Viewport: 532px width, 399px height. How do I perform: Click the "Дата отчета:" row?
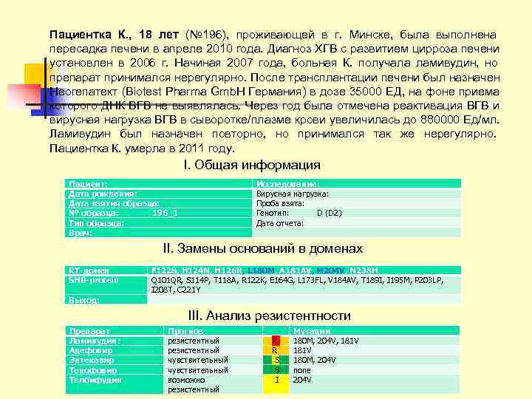357,223
